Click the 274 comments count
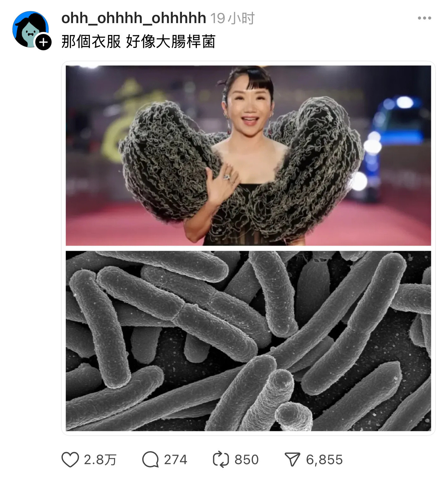Screen dimensions: 448x480 175,460
